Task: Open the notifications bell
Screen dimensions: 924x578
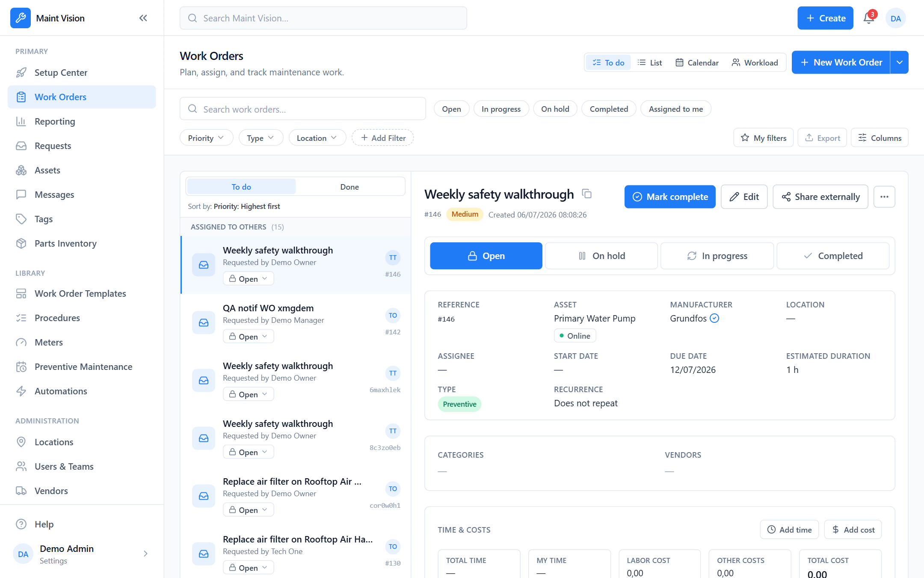Action: pos(869,18)
